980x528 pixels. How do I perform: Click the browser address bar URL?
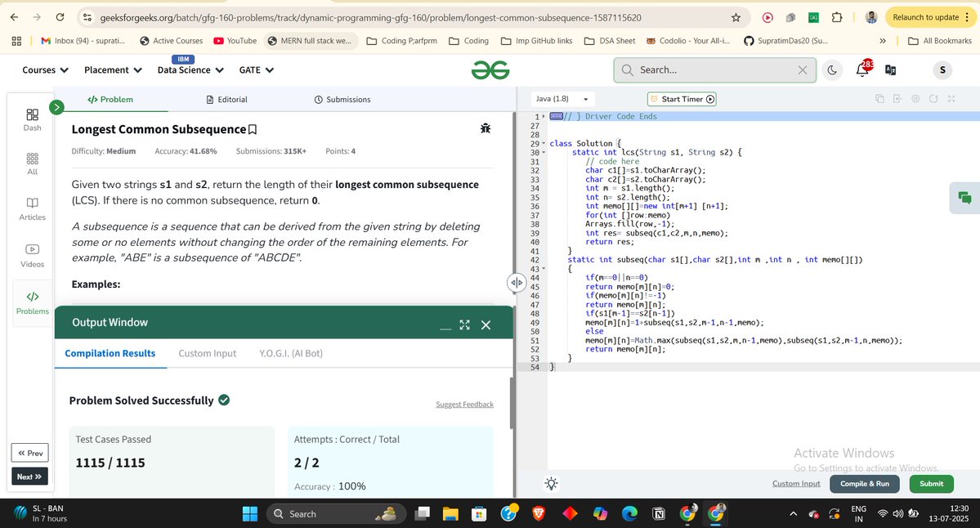370,17
